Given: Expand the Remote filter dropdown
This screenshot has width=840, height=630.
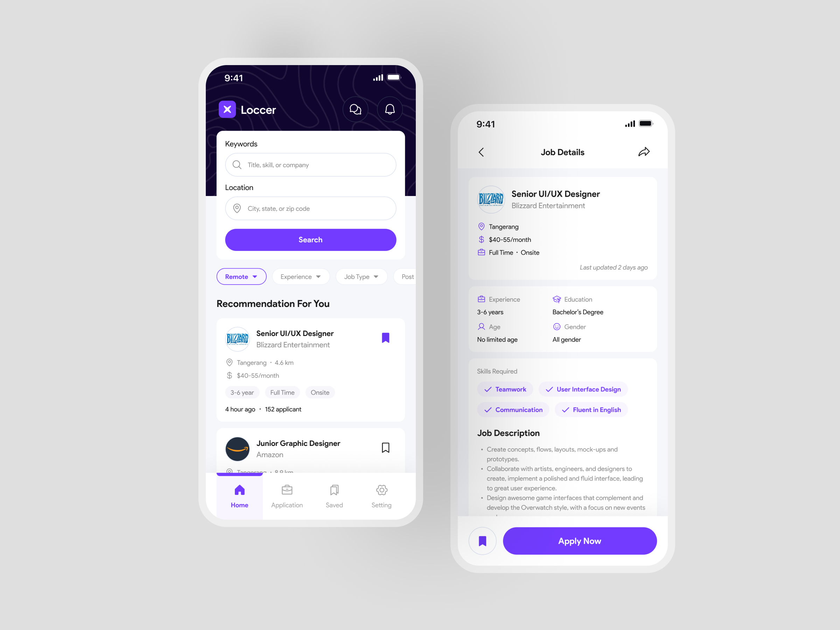Looking at the screenshot, I should tap(241, 276).
